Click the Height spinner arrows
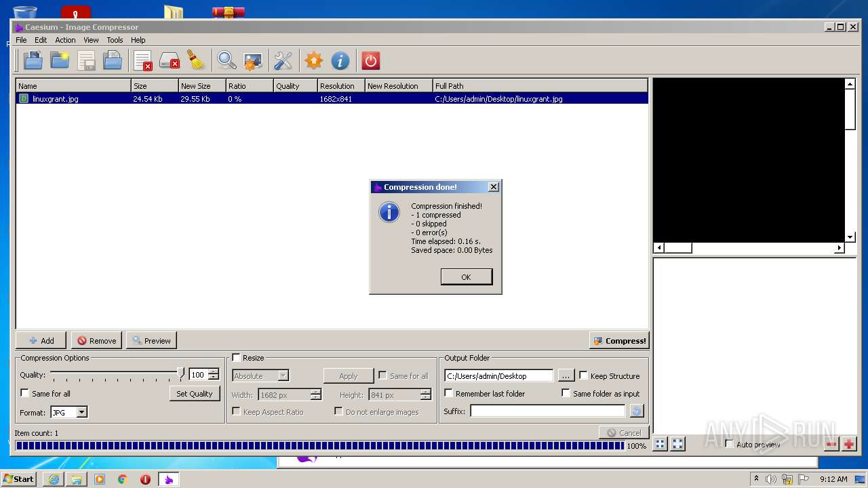The image size is (868, 488). [425, 394]
